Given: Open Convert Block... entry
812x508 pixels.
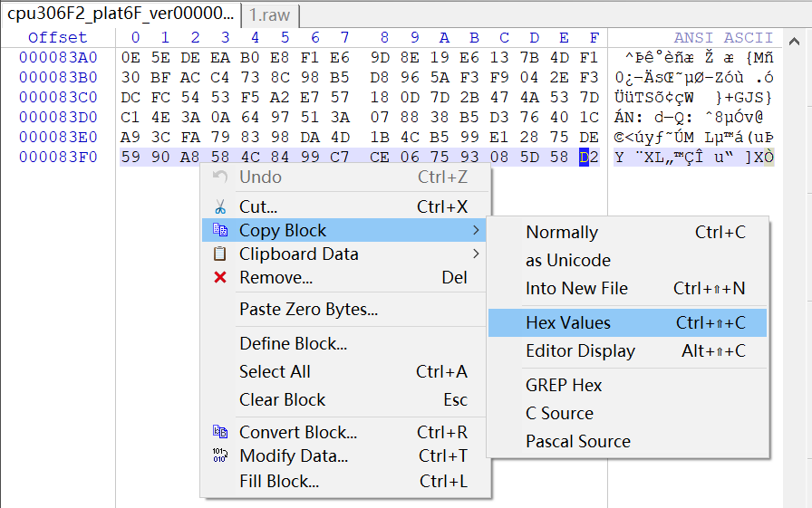Looking at the screenshot, I should tap(343, 432).
